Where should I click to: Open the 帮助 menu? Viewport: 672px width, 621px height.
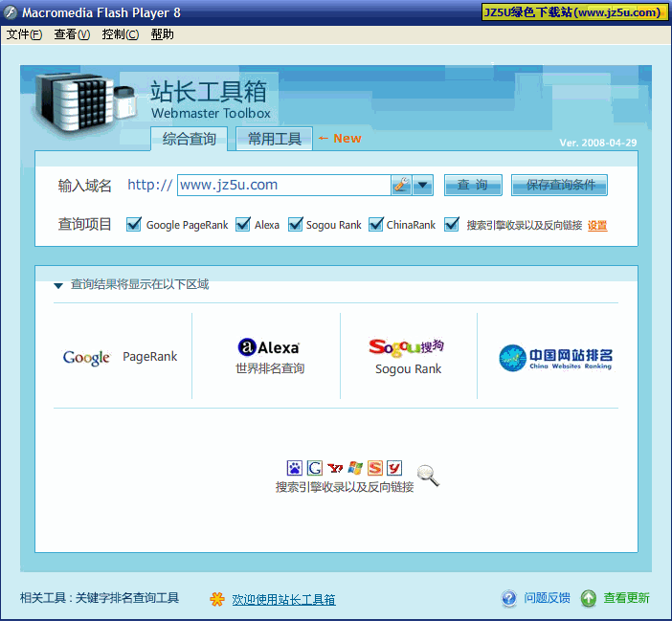(x=163, y=34)
